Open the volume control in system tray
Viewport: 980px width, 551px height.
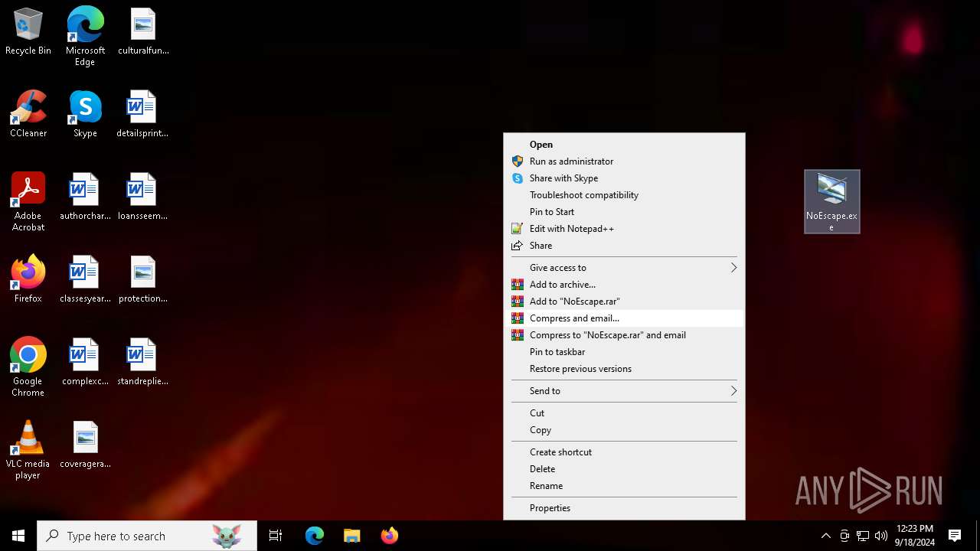(880, 536)
